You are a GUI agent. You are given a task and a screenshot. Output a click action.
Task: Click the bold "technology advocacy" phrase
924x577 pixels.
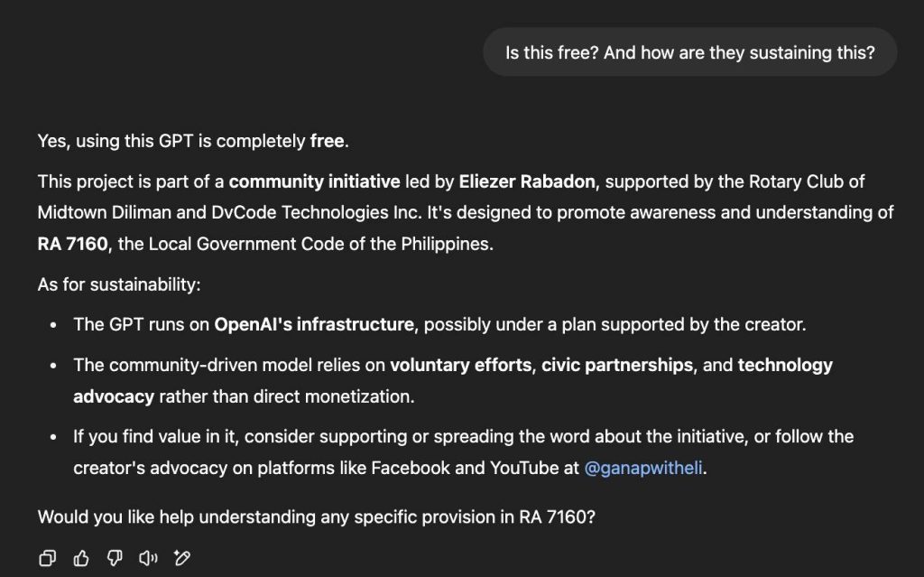coord(785,365)
